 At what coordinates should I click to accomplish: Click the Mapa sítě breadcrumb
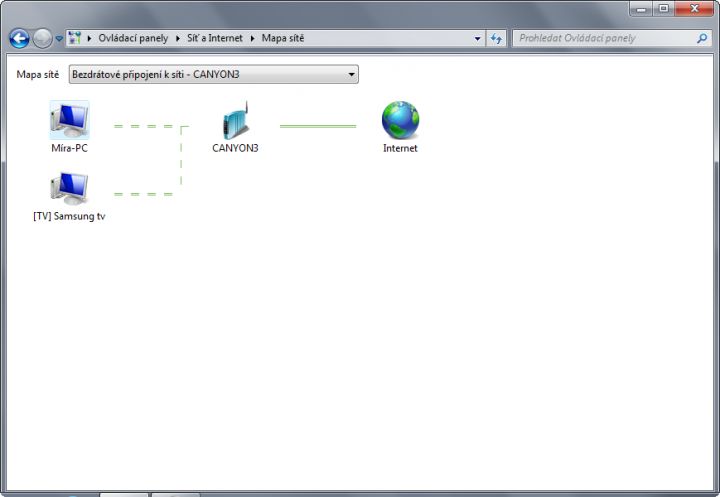[x=283, y=38]
